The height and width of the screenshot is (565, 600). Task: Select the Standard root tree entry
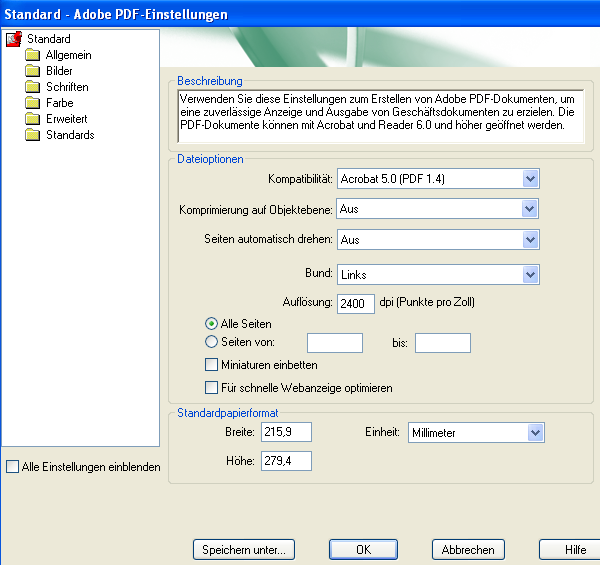(49, 39)
